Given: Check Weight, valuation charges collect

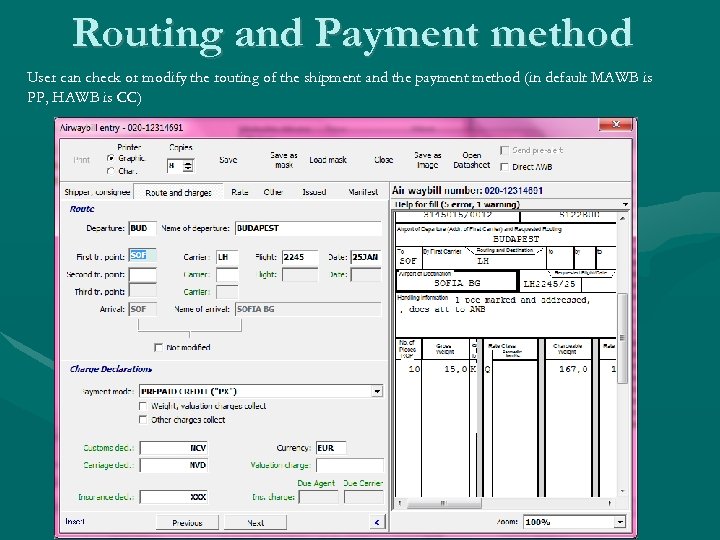Looking at the screenshot, I should 143,406.
